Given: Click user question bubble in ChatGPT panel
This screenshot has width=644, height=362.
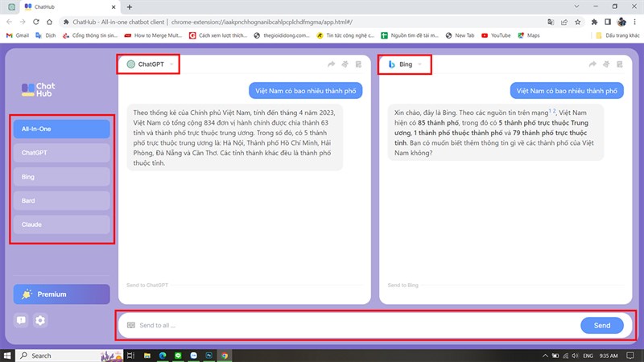Looking at the screenshot, I should point(306,91).
